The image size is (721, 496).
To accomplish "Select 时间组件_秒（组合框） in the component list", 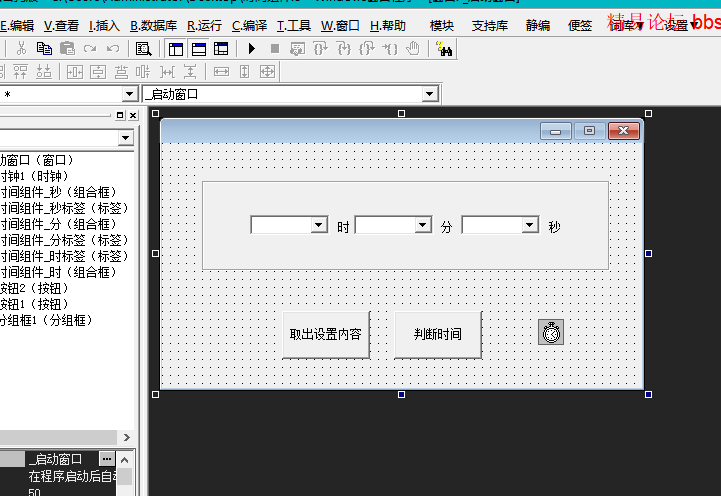I will [58, 192].
